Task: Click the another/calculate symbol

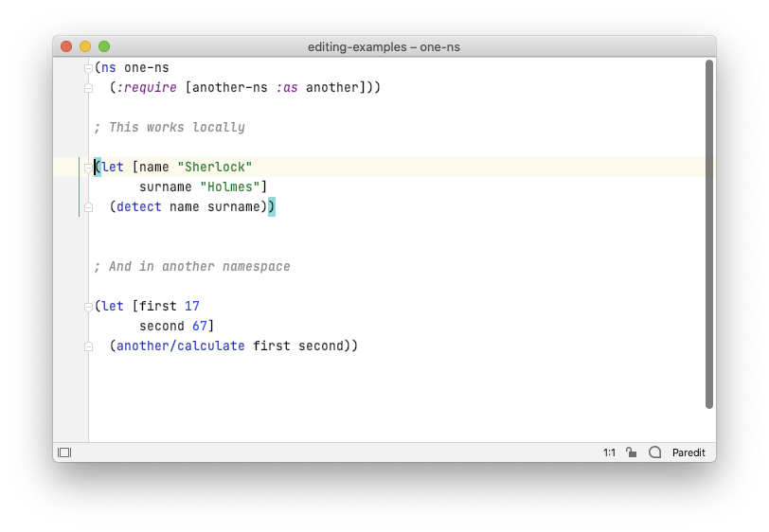Action: point(181,346)
